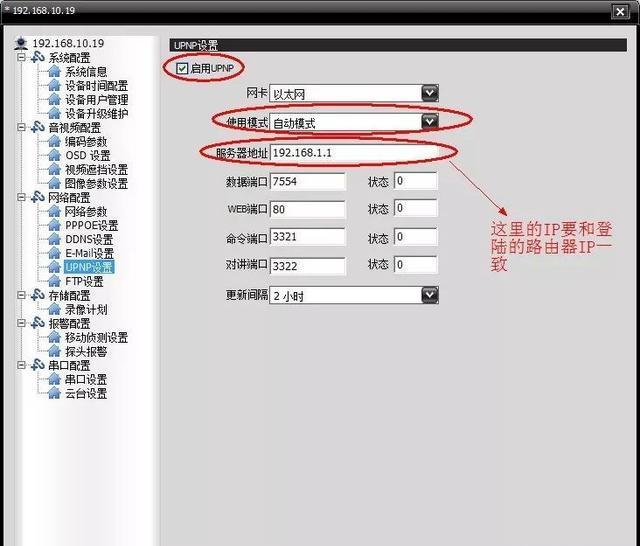The width and height of the screenshot is (640, 546).
Task: Select 网络参数 in the tree
Action: tap(86, 211)
